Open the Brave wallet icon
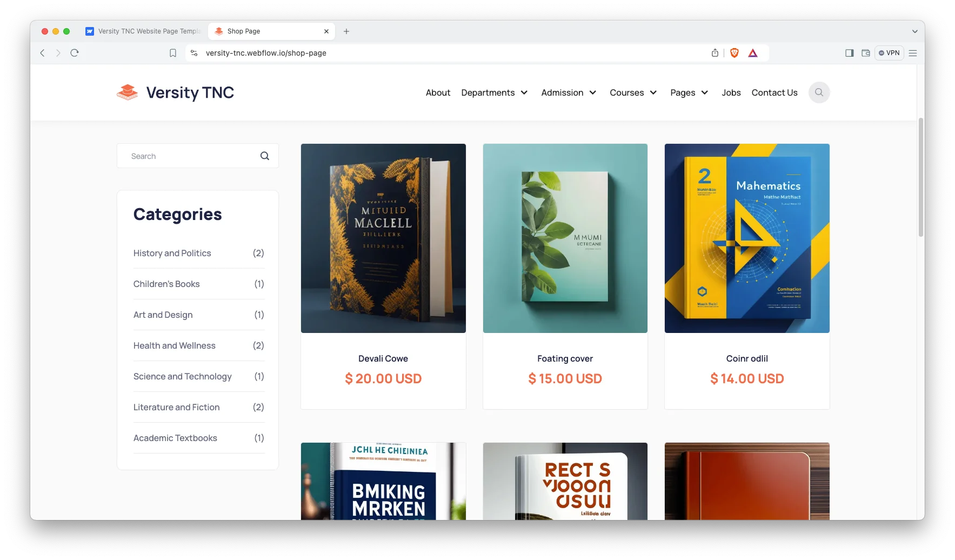955x560 pixels. pyautogui.click(x=866, y=53)
